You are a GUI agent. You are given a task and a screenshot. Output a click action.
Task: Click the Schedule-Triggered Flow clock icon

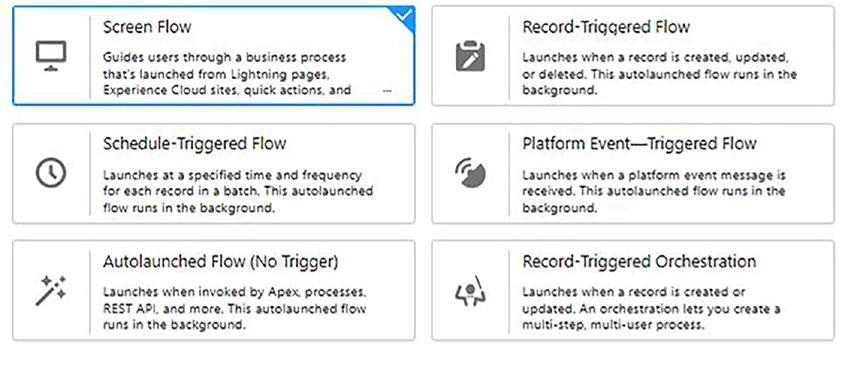click(51, 173)
